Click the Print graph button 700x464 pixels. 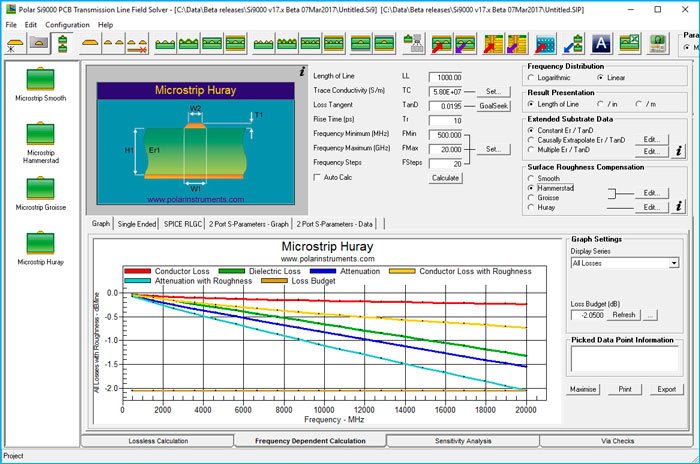[x=625, y=389]
